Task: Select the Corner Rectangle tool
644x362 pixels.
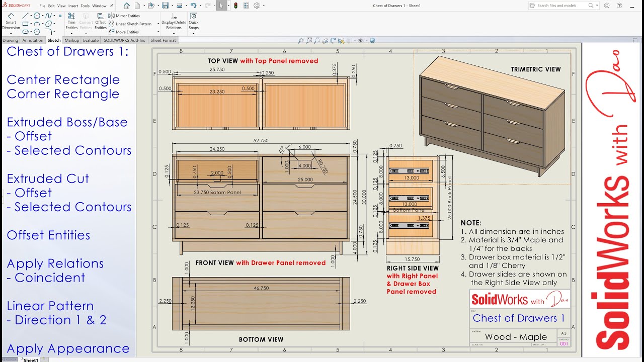Action: [x=25, y=24]
